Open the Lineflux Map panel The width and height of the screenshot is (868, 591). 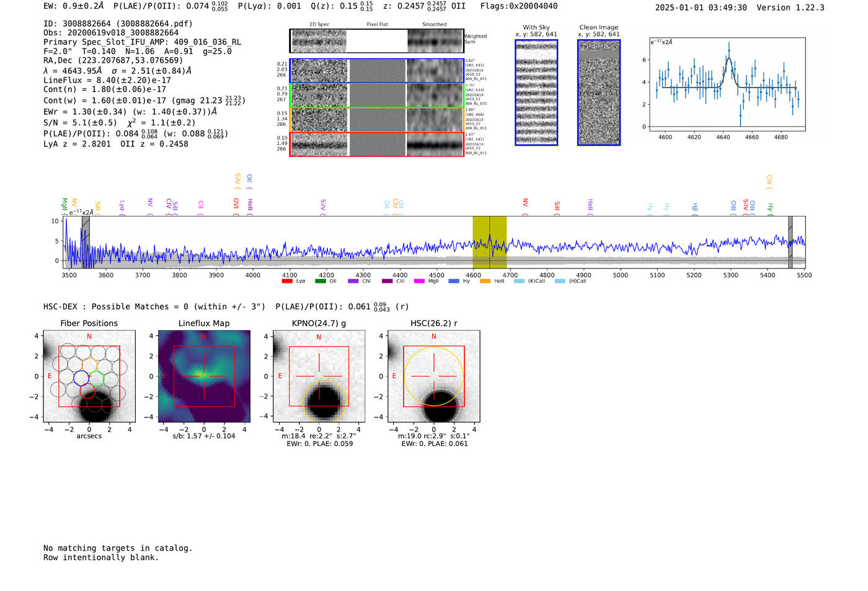coord(204,376)
